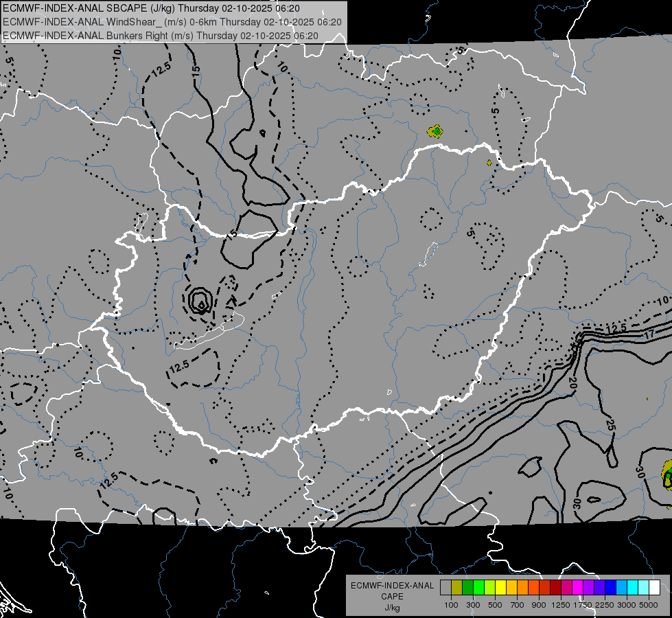
Task: Pick the white swatch at legend end
Action: (655, 587)
